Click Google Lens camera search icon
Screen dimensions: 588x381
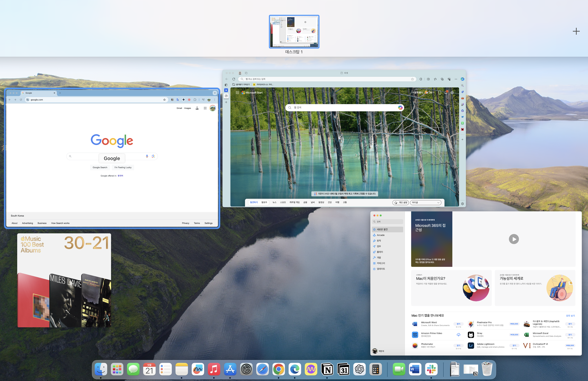point(153,156)
